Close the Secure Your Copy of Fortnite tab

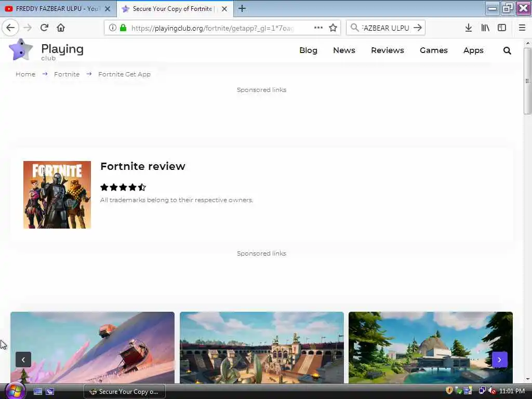[x=224, y=9]
